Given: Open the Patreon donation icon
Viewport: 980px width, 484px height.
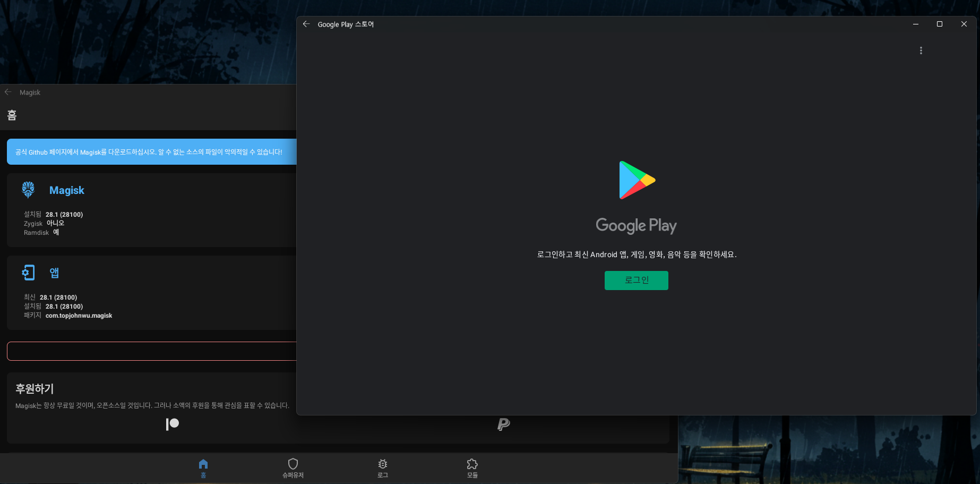Looking at the screenshot, I should point(173,424).
